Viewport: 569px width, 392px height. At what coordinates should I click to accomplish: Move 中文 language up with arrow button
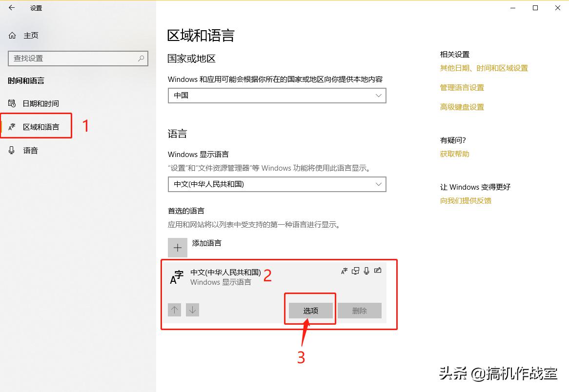tap(174, 310)
